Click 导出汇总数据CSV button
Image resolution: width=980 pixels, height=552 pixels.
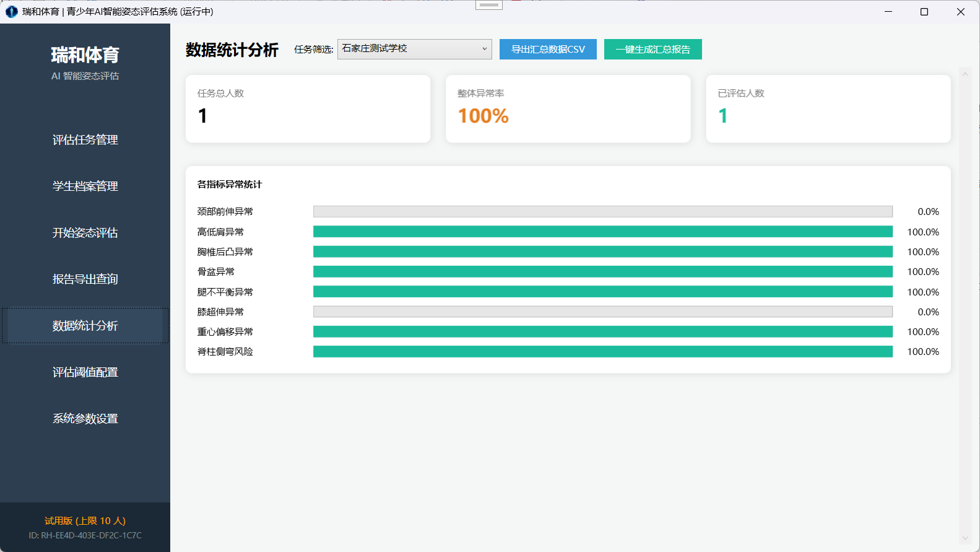click(548, 50)
